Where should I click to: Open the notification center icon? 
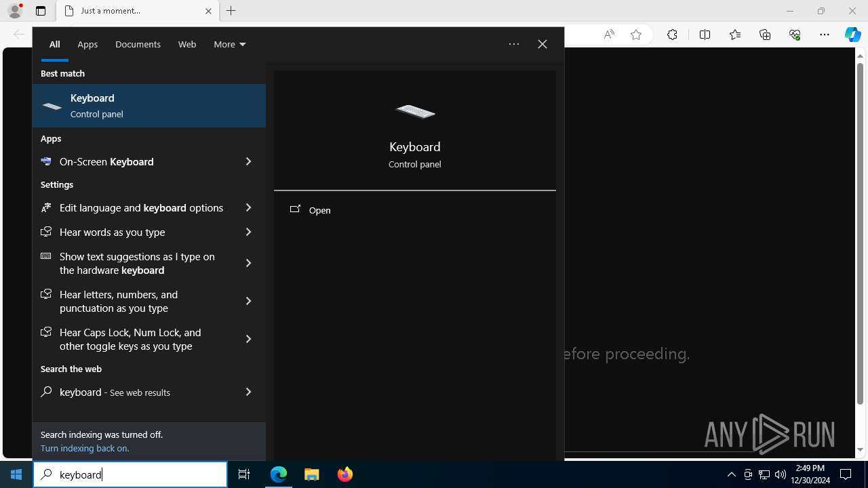[x=846, y=474]
